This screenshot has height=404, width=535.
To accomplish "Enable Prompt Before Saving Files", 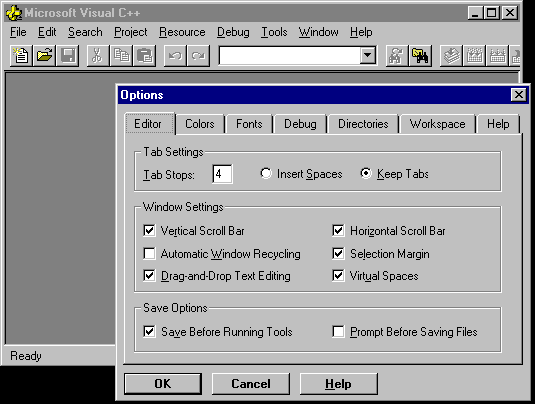I will pos(338,331).
